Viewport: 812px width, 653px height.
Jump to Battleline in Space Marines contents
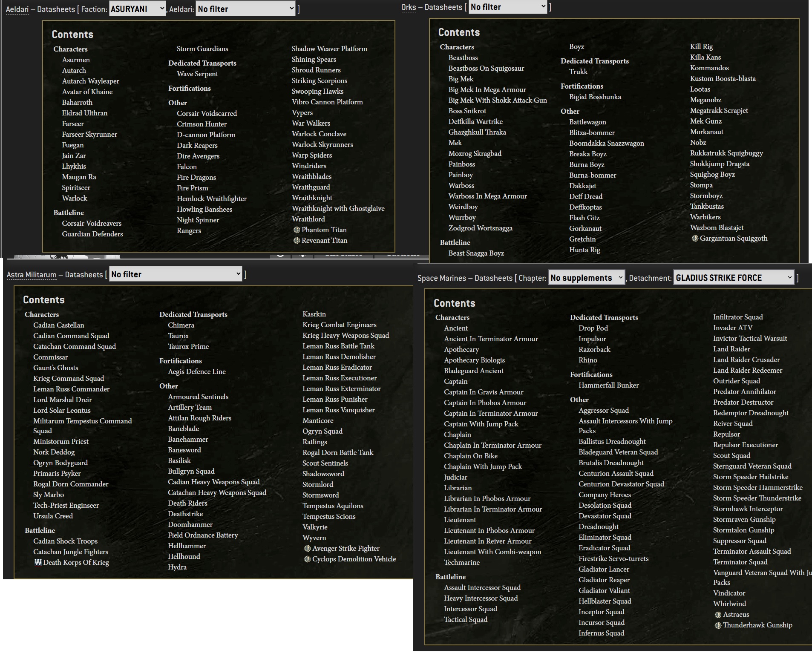450,577
